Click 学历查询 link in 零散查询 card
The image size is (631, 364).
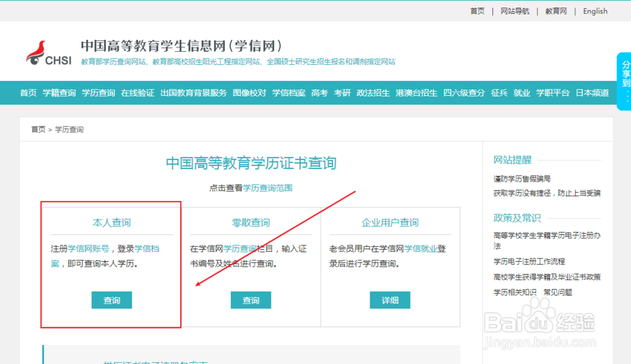pos(240,249)
